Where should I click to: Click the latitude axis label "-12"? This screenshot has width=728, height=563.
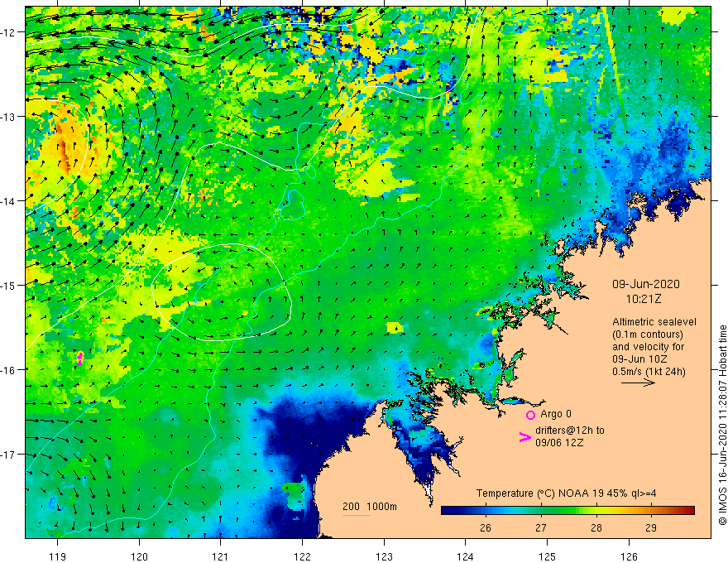[x=8, y=32]
